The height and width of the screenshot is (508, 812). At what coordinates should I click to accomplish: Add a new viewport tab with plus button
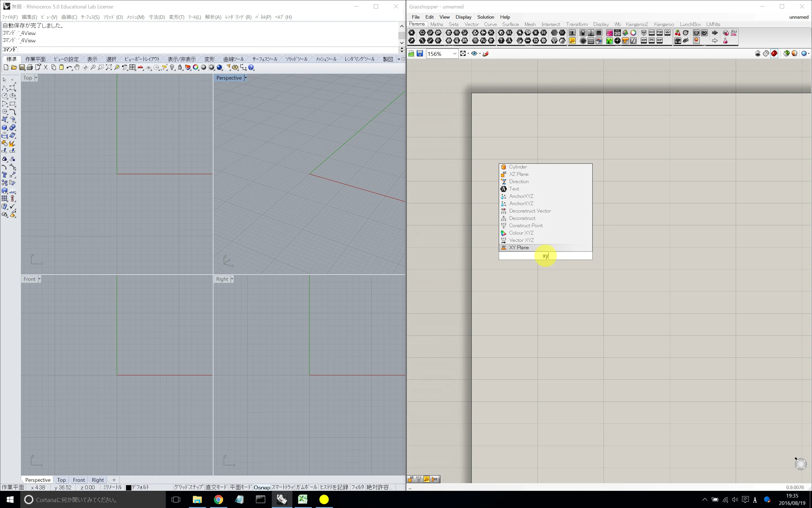pyautogui.click(x=114, y=480)
